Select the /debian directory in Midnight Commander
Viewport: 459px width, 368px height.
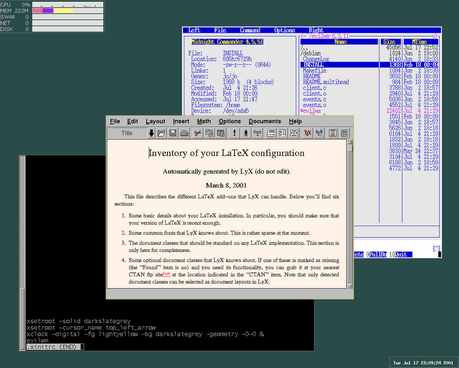point(311,53)
